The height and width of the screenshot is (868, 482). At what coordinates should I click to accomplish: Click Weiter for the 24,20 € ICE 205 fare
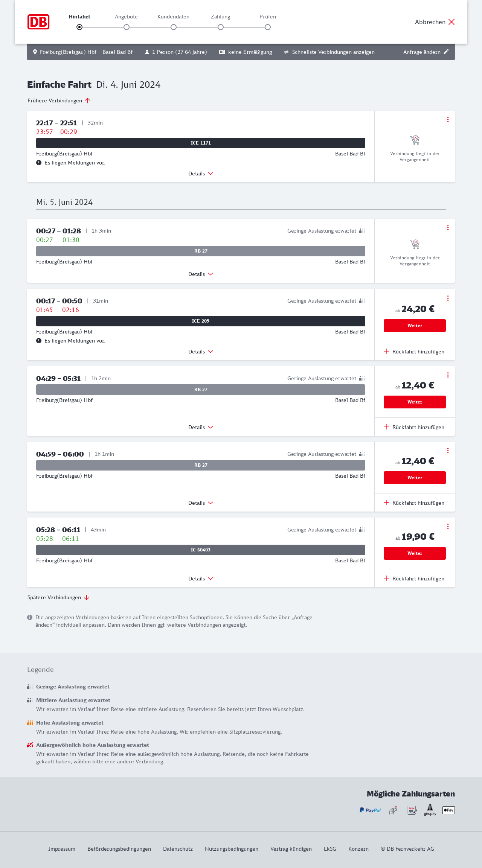point(415,326)
